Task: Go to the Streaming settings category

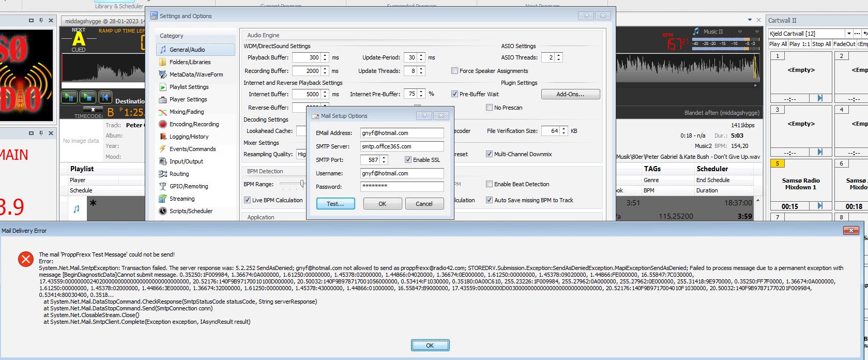Action: (x=182, y=199)
